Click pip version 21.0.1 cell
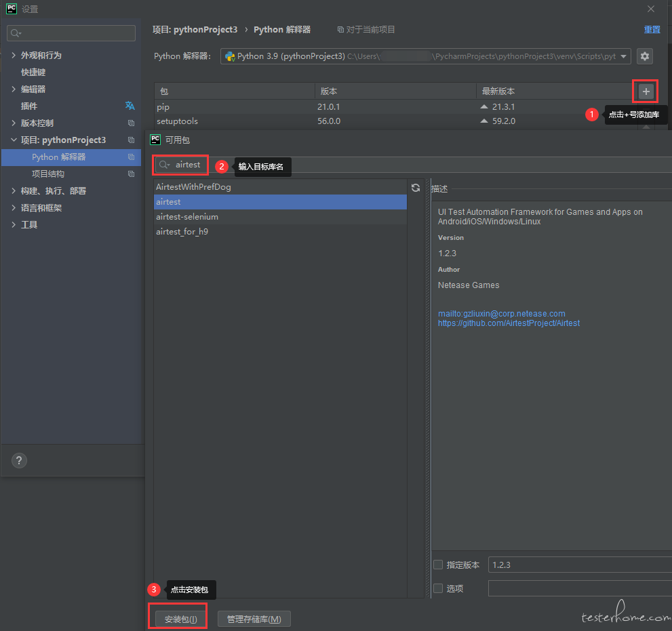The image size is (672, 631). pyautogui.click(x=329, y=106)
